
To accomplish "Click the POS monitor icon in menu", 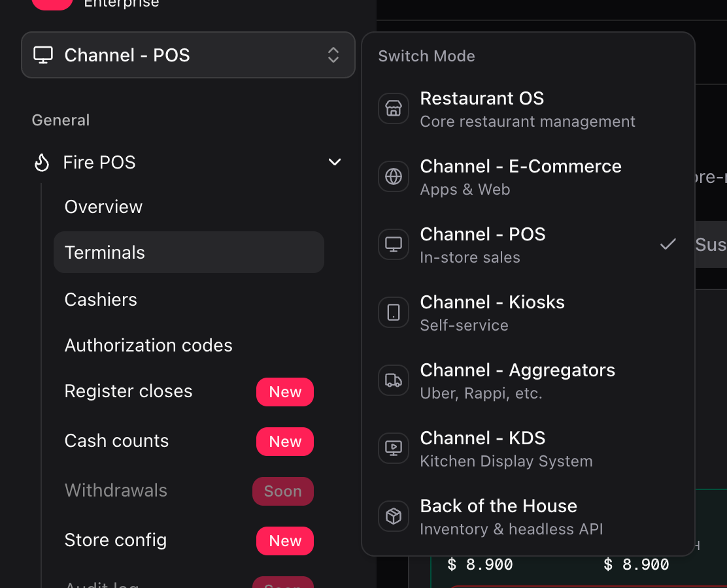I will tap(394, 244).
